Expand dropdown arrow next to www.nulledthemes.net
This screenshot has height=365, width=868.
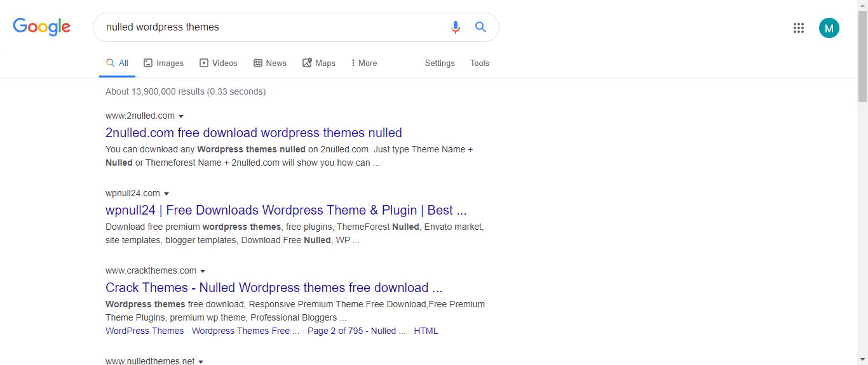(x=201, y=362)
